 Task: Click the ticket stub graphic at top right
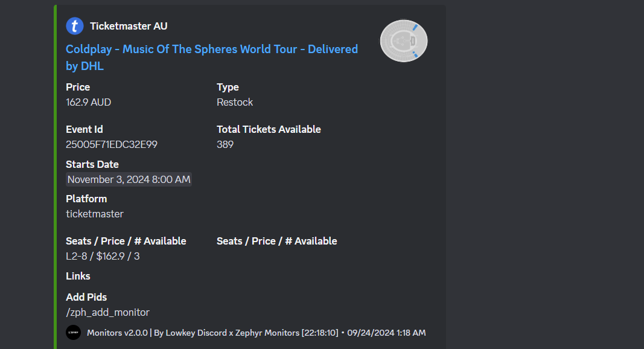click(403, 40)
